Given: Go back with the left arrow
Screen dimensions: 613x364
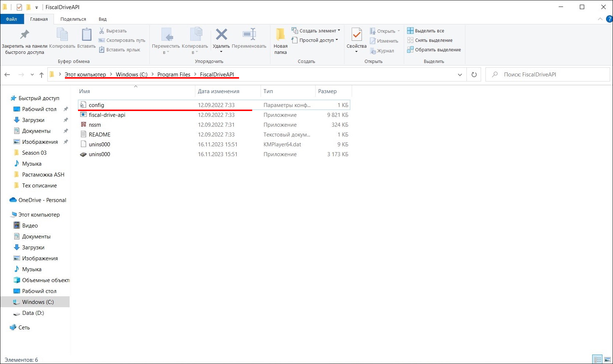Looking at the screenshot, I should (7, 75).
